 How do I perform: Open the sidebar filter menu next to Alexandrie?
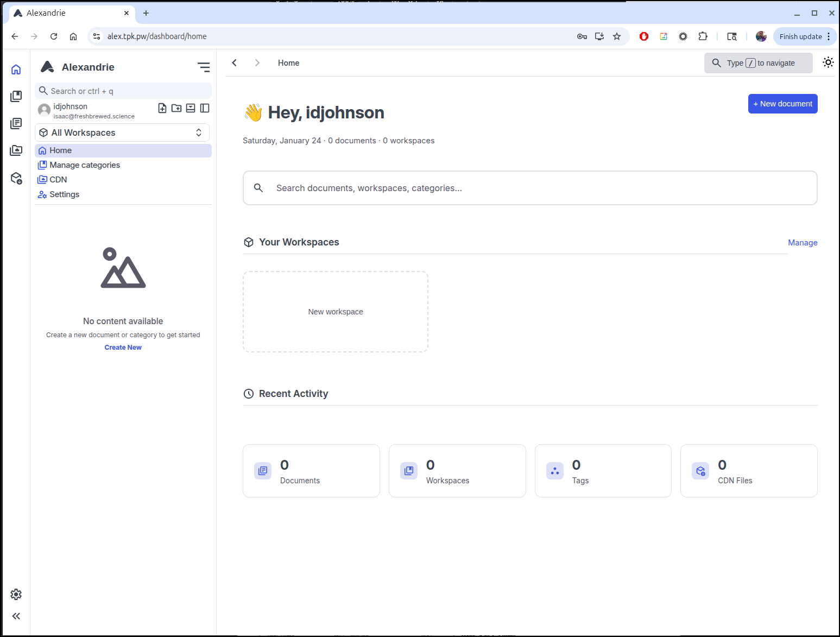click(x=204, y=67)
